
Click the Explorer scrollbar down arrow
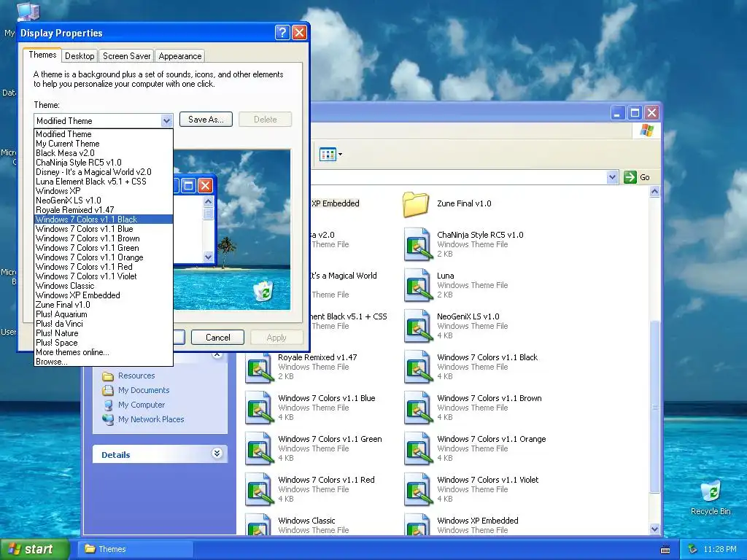(x=654, y=529)
